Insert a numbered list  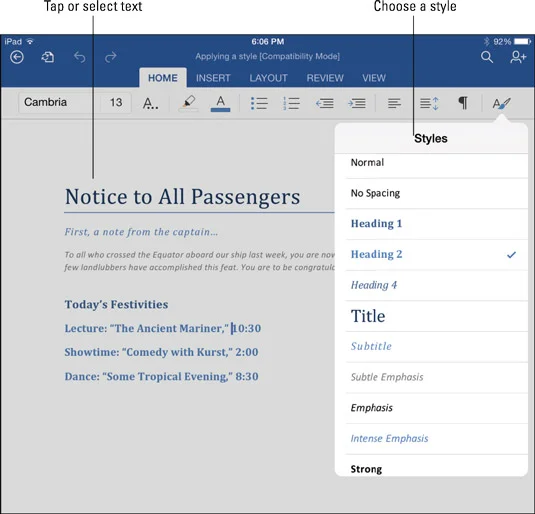pyautogui.click(x=291, y=103)
